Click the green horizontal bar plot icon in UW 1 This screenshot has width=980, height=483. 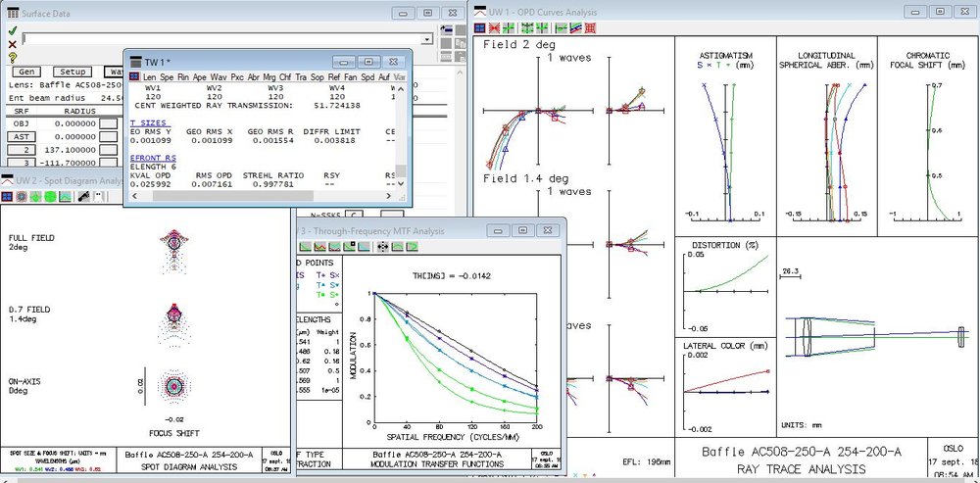pos(561,28)
